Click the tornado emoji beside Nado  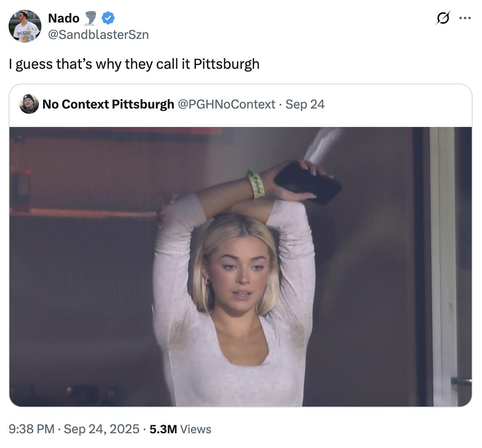click(91, 18)
